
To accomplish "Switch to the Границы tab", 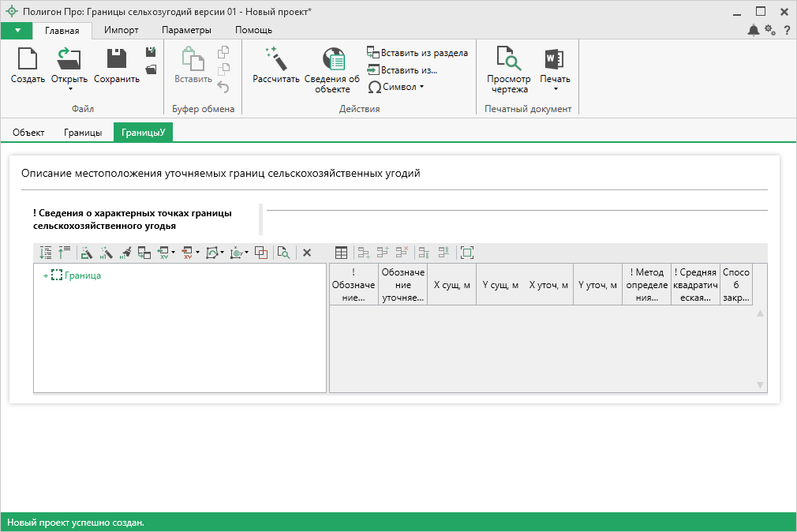I will 83,133.
